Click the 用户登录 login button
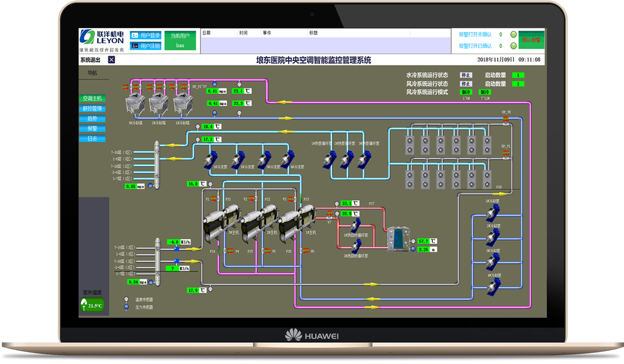Image resolution: width=624 pixels, height=364 pixels. (146, 36)
